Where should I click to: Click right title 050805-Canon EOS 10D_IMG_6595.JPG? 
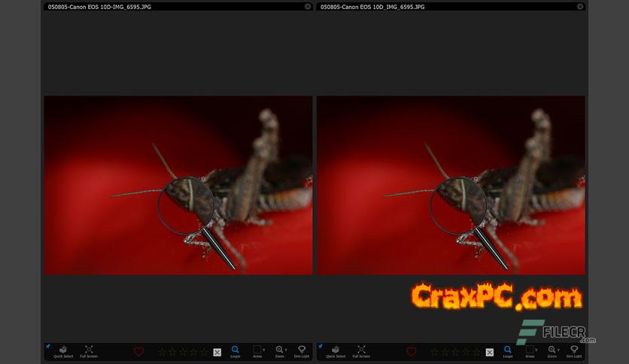pyautogui.click(x=372, y=7)
